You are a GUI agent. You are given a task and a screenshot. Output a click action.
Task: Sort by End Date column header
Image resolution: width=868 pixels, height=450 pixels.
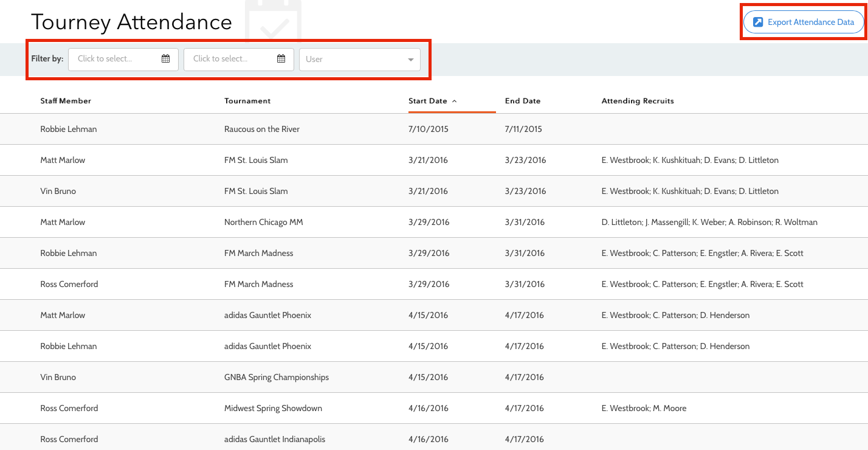523,101
